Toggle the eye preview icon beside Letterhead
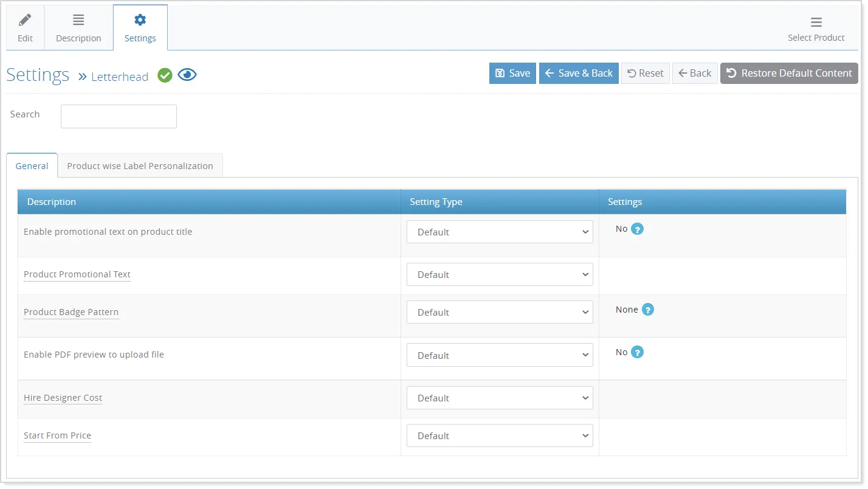Screen dimensions: 868x489 point(187,75)
